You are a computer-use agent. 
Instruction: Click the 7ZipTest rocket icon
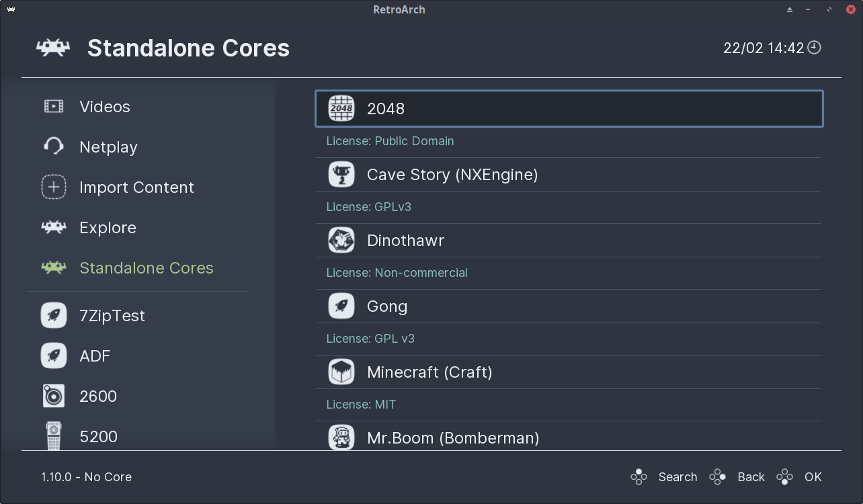54,315
